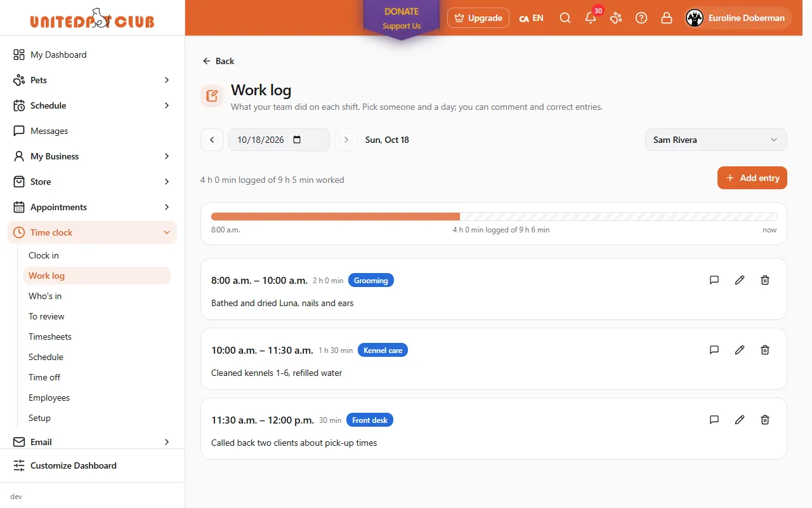Click the Back link
Screen dimensions: 812x508
218,61
